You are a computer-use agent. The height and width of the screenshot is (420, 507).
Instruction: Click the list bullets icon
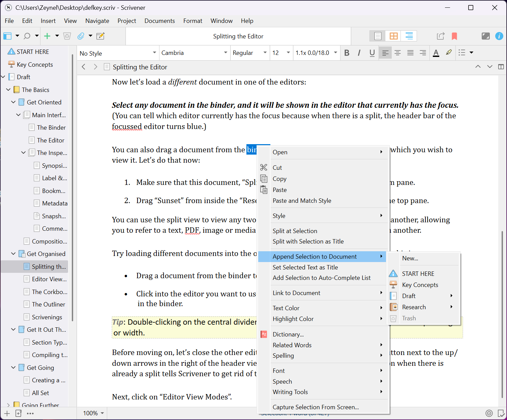(462, 53)
